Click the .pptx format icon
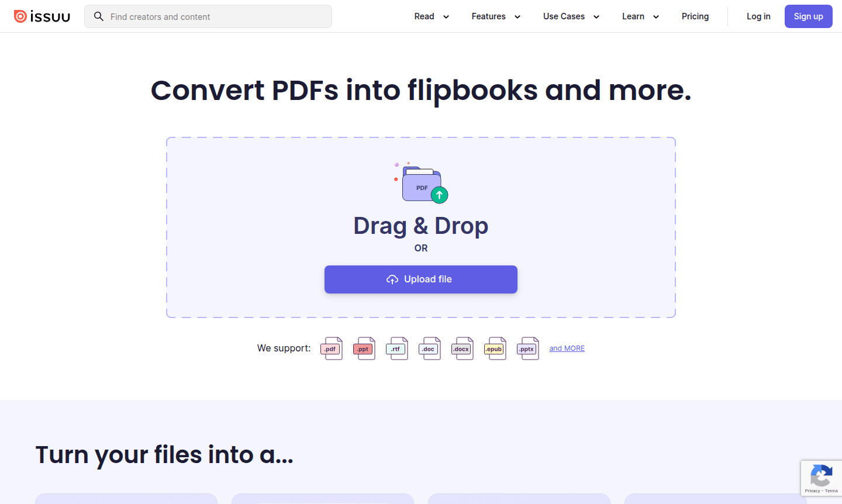The height and width of the screenshot is (504, 842). click(528, 348)
